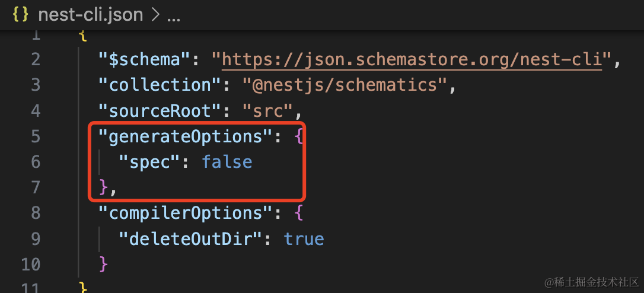Click line number 8 in gutter
The image size is (644, 293).
tap(35, 213)
